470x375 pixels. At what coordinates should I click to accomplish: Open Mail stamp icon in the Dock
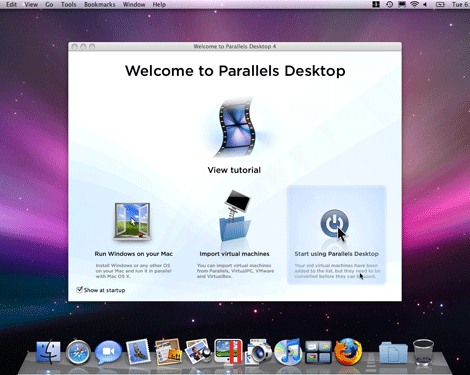138,351
